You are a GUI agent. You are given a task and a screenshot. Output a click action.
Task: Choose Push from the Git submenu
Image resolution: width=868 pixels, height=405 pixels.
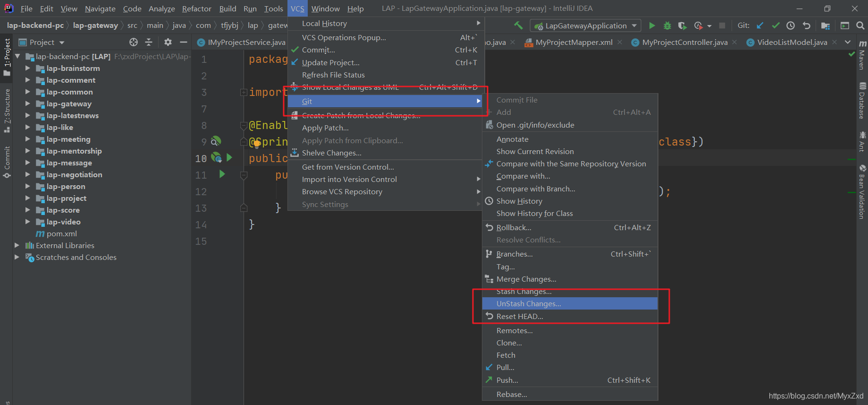pos(570,380)
